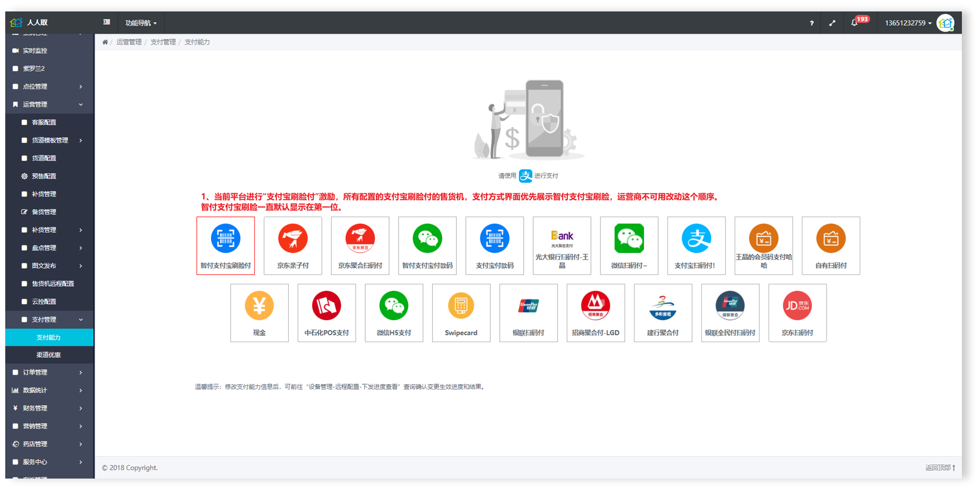Click the user avatar in top bar
980x490 pixels.
click(946, 23)
